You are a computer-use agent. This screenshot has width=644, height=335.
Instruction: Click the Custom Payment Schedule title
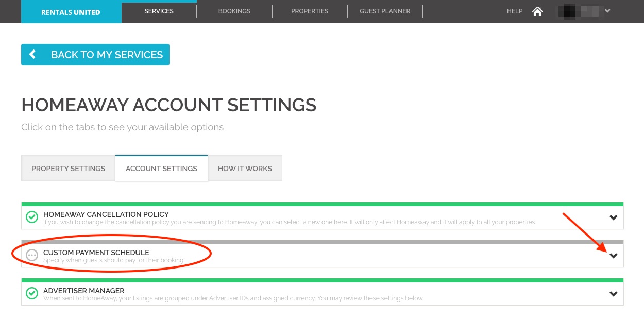(x=96, y=253)
